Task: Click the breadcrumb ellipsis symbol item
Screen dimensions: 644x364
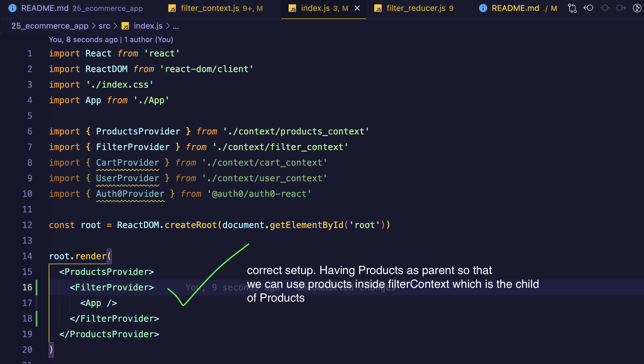Action: point(176,26)
